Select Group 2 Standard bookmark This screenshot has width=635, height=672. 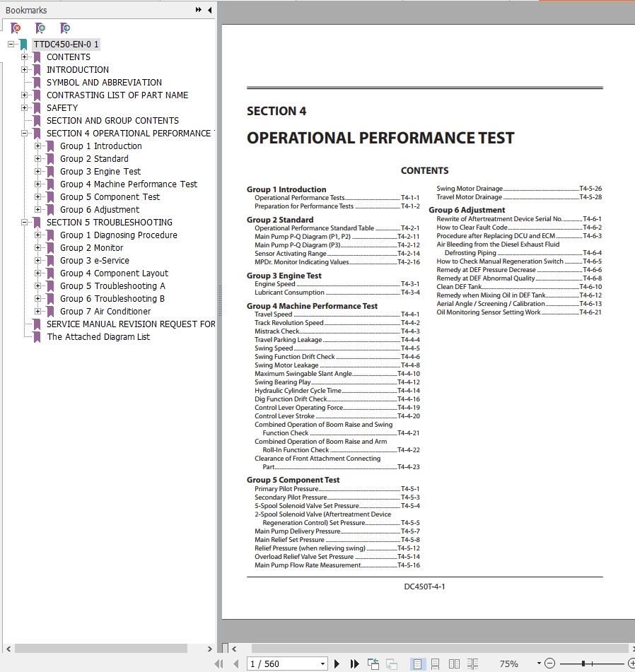[x=94, y=158]
